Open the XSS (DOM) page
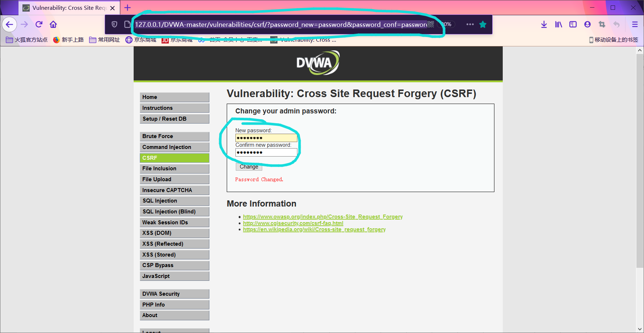Image resolution: width=644 pixels, height=333 pixels. [x=175, y=233]
